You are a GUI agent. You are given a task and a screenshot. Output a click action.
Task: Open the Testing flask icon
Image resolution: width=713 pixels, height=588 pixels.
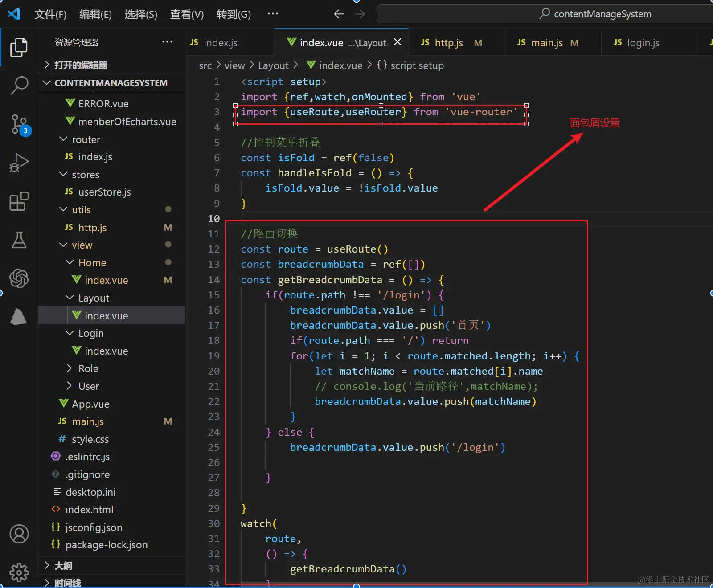coord(19,240)
